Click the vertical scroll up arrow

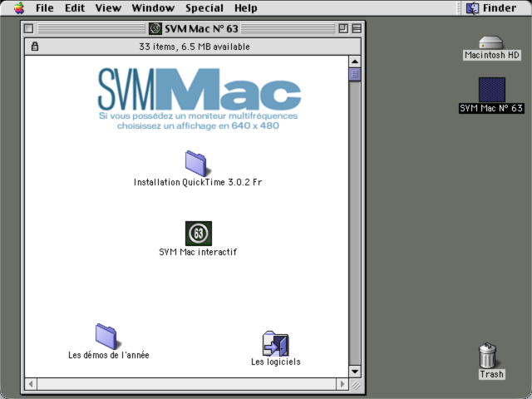click(x=355, y=62)
